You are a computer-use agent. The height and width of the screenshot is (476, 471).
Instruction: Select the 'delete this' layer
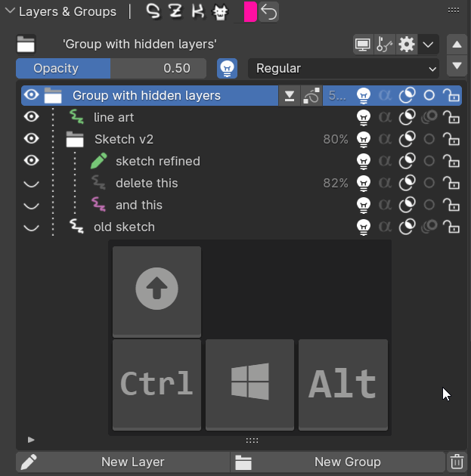pyautogui.click(x=147, y=183)
